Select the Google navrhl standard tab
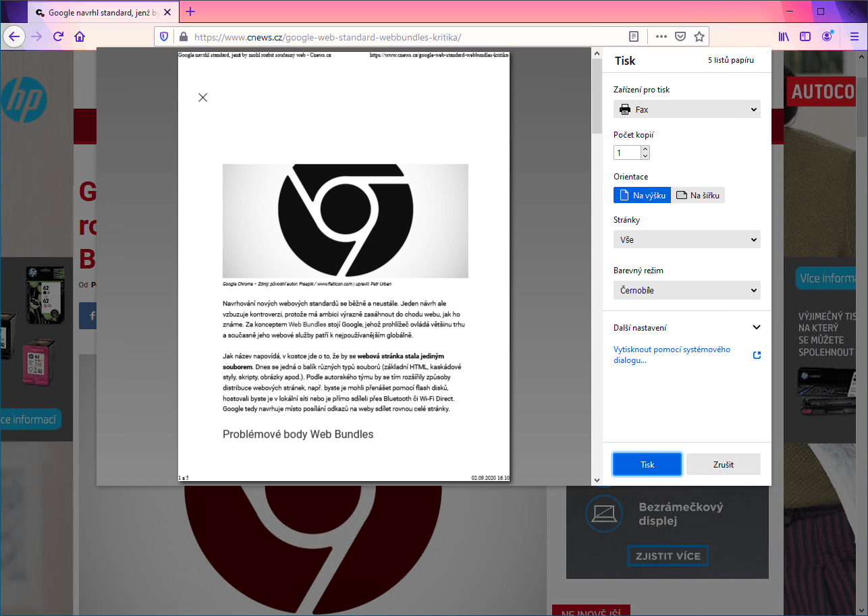The image size is (868, 616). 104,12
